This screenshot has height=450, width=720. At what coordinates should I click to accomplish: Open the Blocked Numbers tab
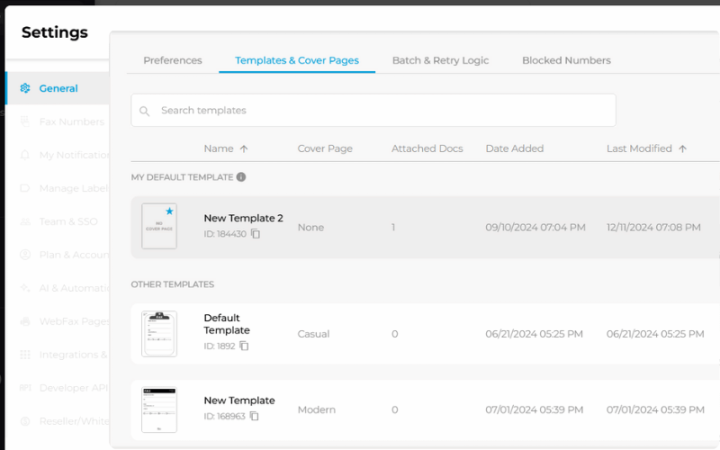[x=566, y=60]
